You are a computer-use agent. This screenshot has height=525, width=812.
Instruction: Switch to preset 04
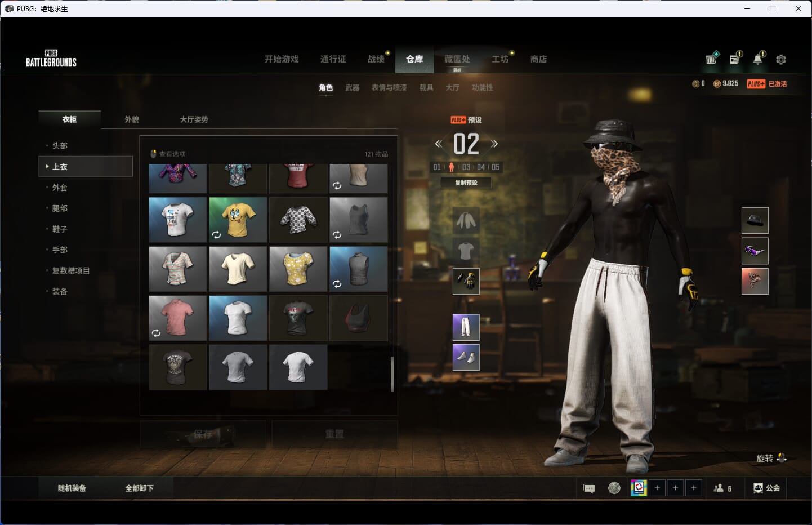tap(481, 167)
